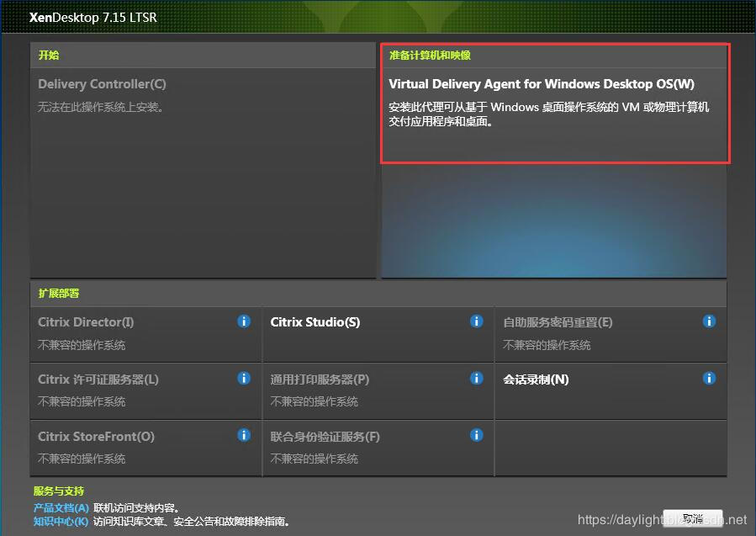
Task: Click 不兼容的操作系统 under Citrix StoreFront(O)
Action: pyautogui.click(x=82, y=459)
